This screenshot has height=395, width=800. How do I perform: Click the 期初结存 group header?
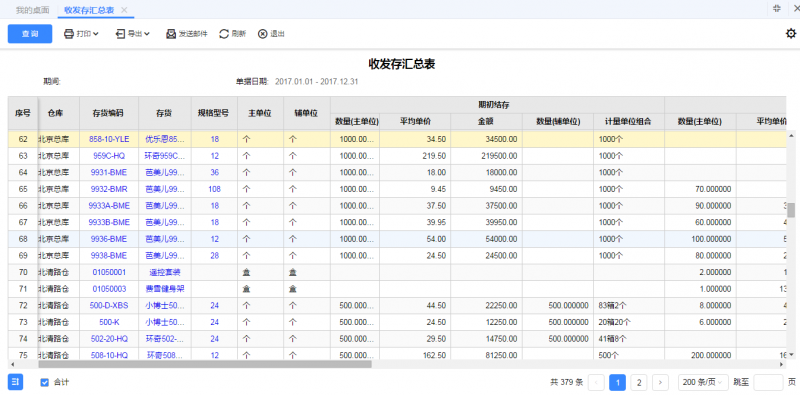[x=497, y=105]
